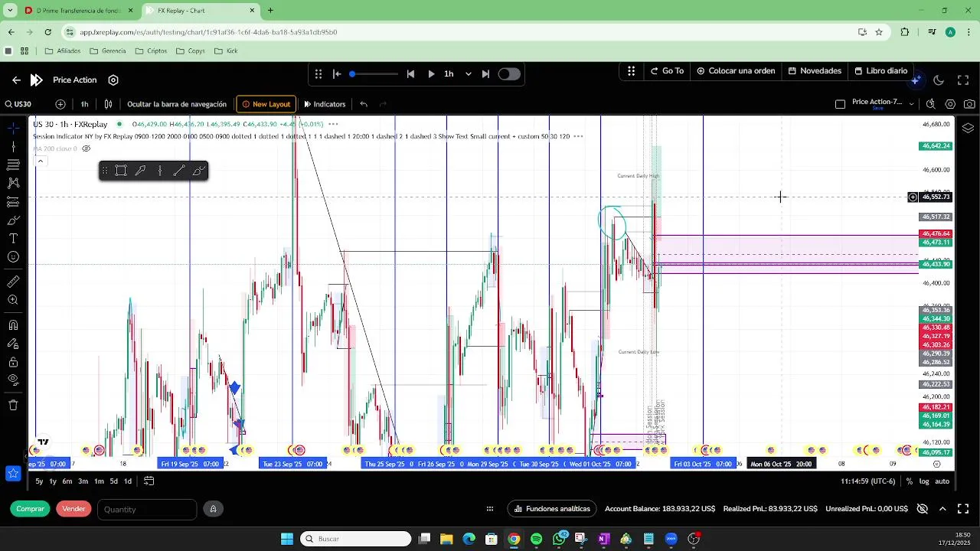Click the green Comprar button
The width and height of the screenshot is (980, 551).
(31, 509)
